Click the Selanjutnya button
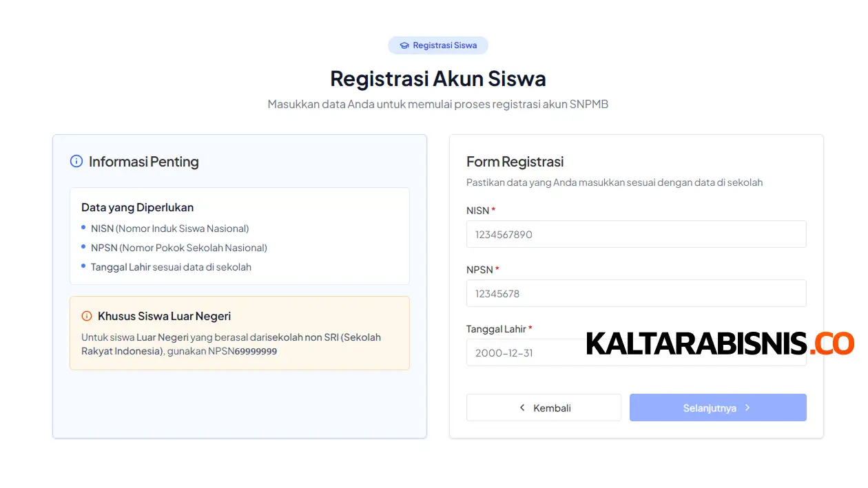 (718, 407)
